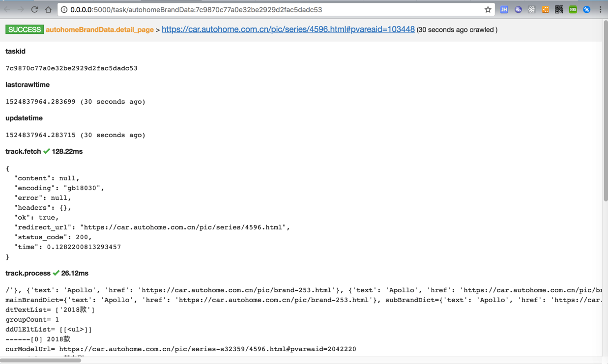Click the "error": null line
The width and height of the screenshot is (608, 364).
tap(43, 198)
